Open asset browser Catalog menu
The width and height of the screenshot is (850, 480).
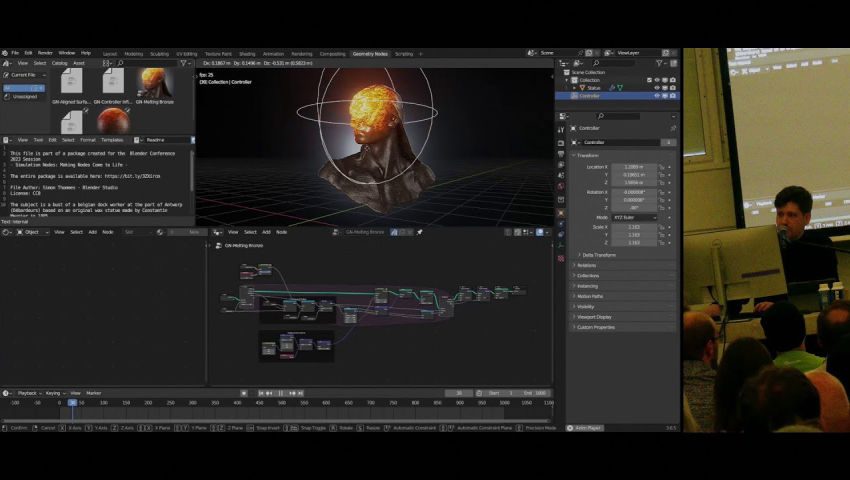59,63
